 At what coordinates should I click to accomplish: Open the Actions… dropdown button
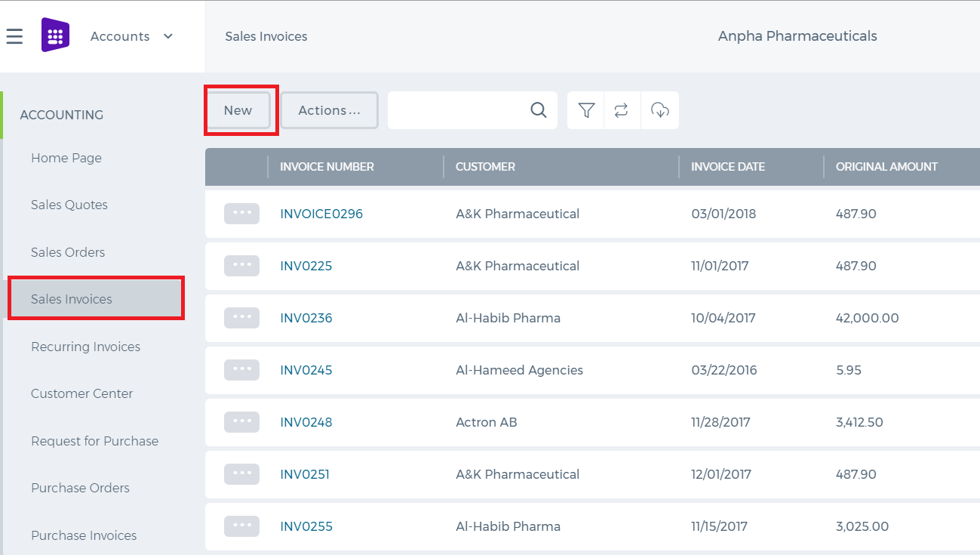pyautogui.click(x=330, y=110)
